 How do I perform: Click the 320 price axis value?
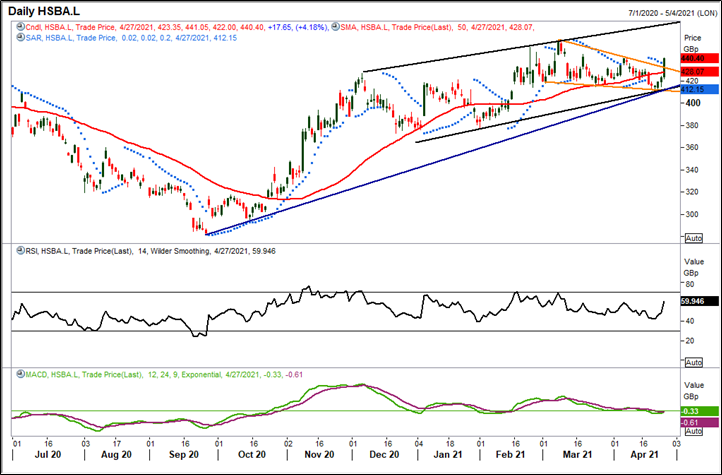[x=691, y=192]
